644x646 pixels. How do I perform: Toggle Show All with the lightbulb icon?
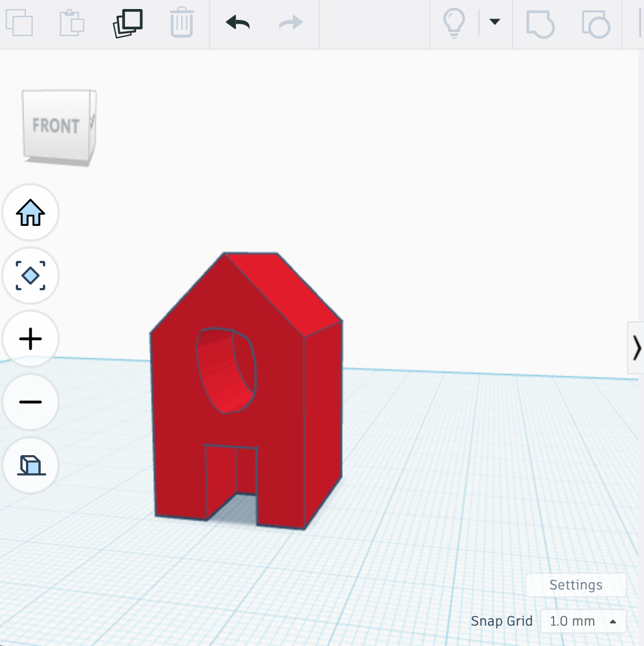pos(454,24)
